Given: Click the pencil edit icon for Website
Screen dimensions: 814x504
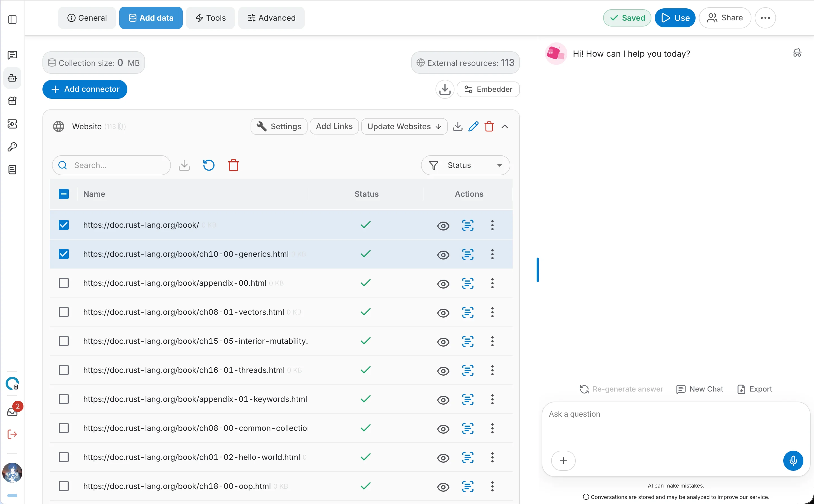Looking at the screenshot, I should [473, 126].
